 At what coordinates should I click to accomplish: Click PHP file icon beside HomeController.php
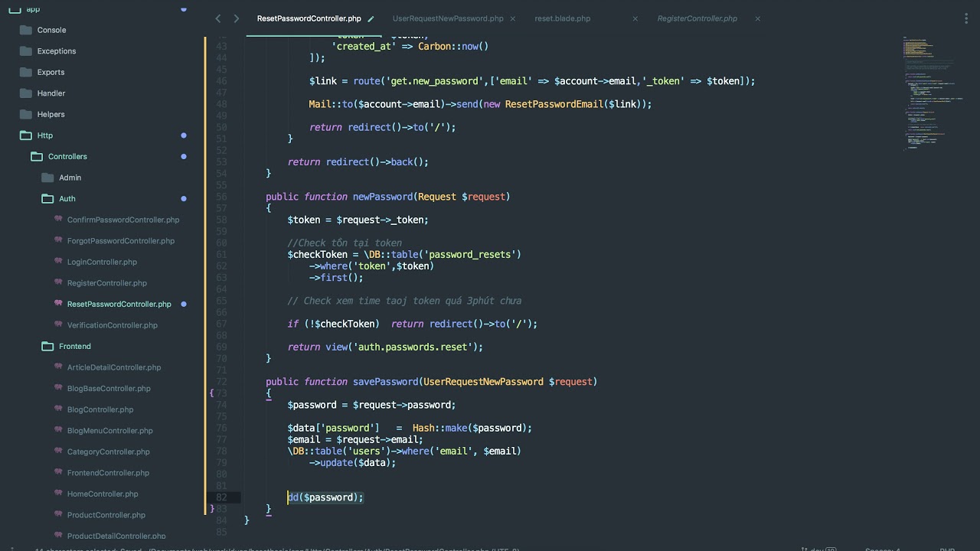coord(58,494)
